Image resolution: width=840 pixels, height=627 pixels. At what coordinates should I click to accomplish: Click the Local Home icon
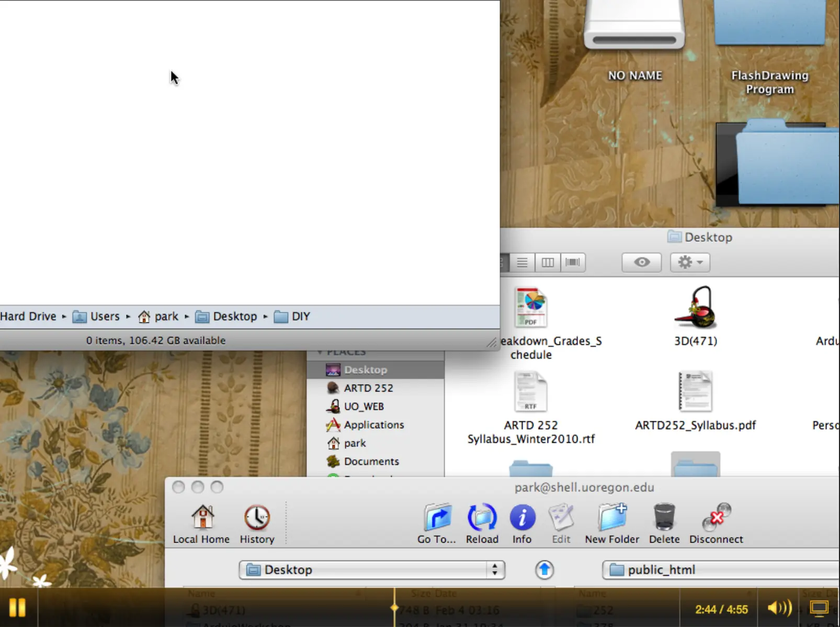pyautogui.click(x=202, y=517)
